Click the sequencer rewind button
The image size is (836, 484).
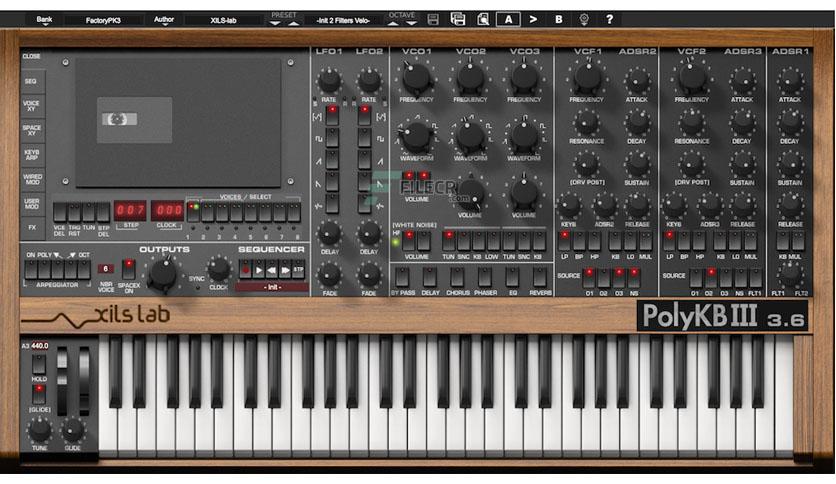272,270
